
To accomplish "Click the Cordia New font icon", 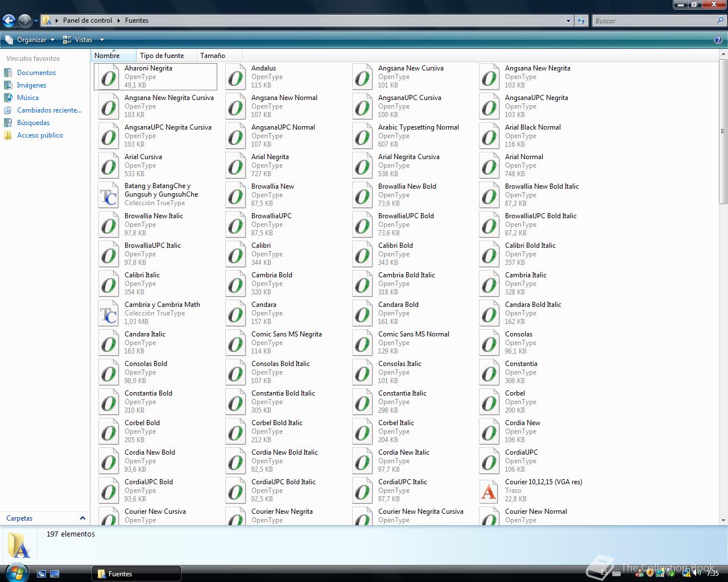I will 489,431.
